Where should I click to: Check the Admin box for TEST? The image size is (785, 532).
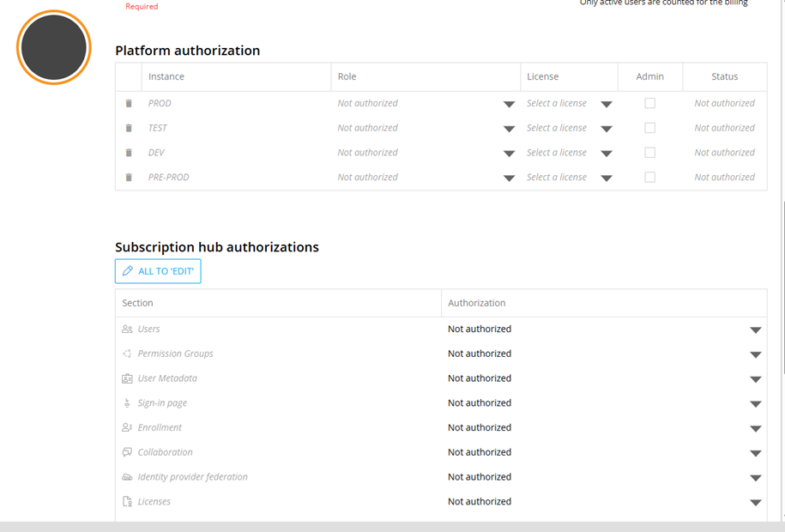click(x=649, y=128)
